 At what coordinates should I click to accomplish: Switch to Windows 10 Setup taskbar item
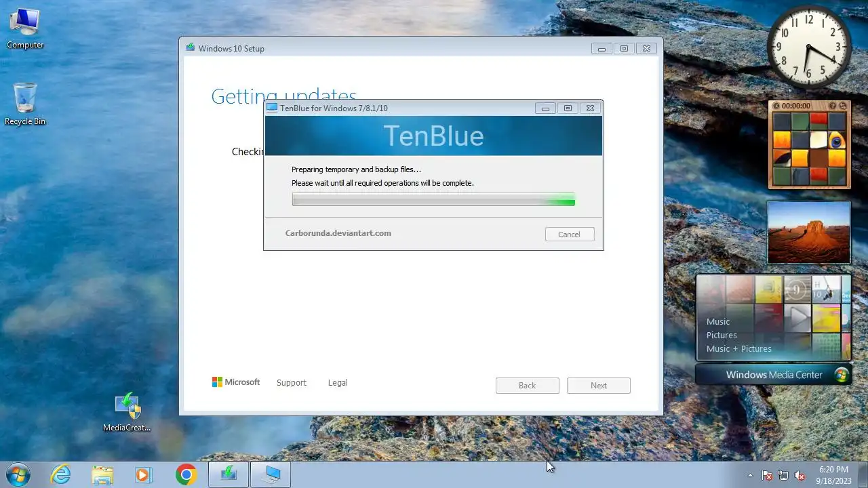(x=229, y=474)
